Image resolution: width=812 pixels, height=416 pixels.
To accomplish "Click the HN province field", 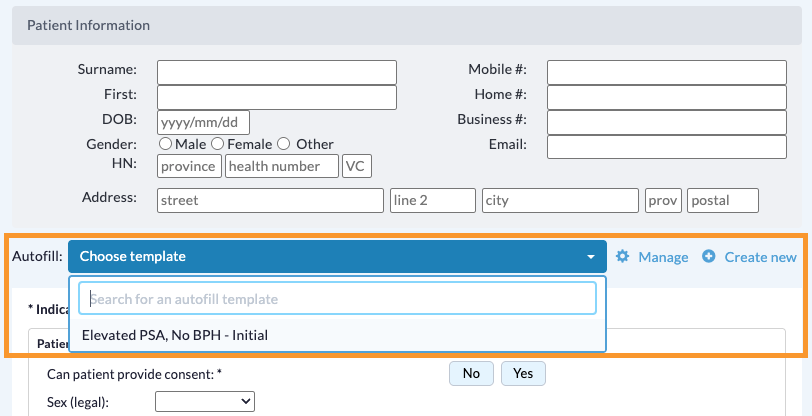I will [x=190, y=166].
